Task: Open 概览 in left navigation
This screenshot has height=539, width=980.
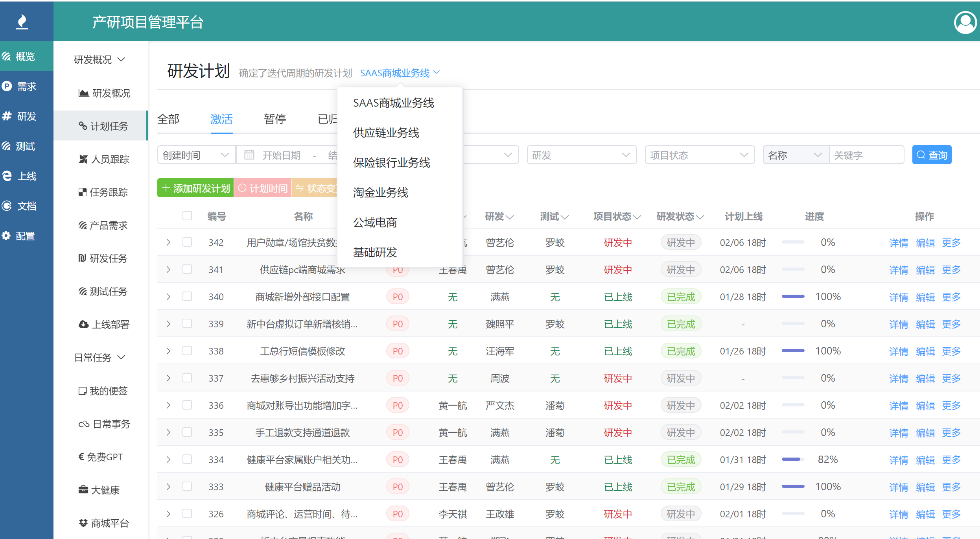Action: pyautogui.click(x=27, y=57)
